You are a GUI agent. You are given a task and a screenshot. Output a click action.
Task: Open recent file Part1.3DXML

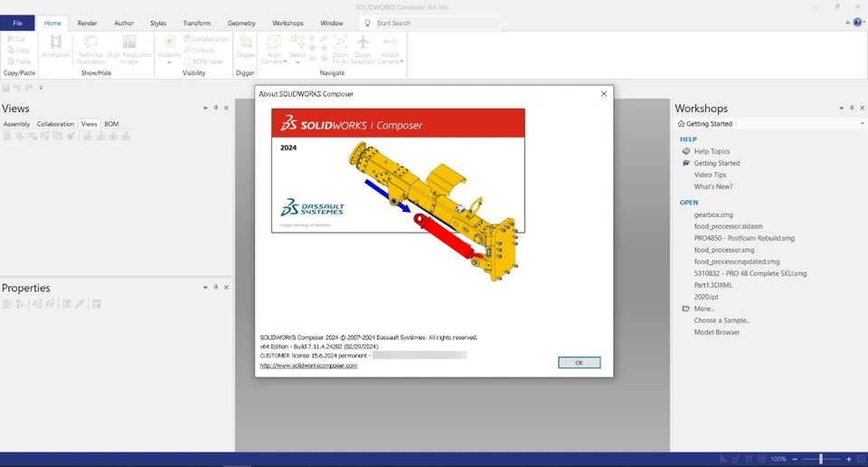click(x=713, y=285)
